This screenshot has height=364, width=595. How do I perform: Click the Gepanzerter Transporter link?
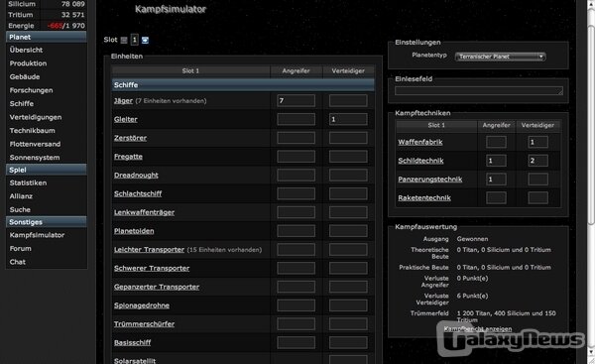[x=157, y=287]
